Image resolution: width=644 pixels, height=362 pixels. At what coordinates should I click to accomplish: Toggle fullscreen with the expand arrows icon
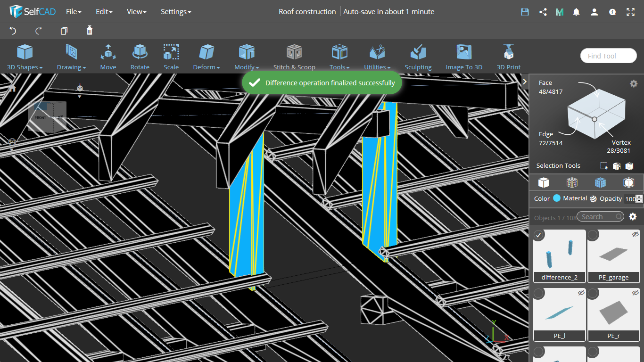click(630, 12)
